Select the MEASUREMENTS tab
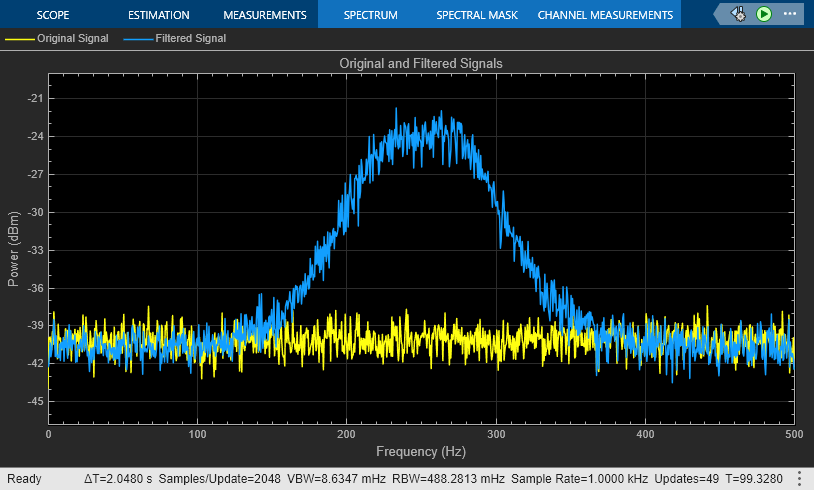This screenshot has height=490, width=814. pos(264,15)
